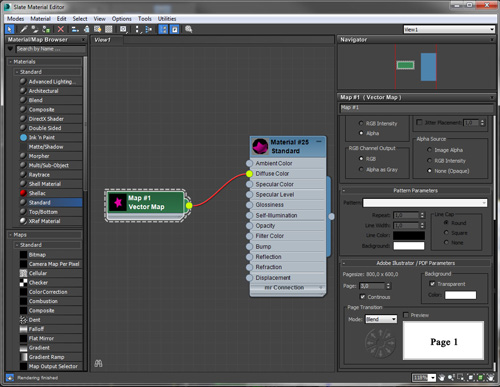Click Hide Unused Nodeslots toolbar icon
Viewport: 500px width, 387px height.
tap(86, 29)
